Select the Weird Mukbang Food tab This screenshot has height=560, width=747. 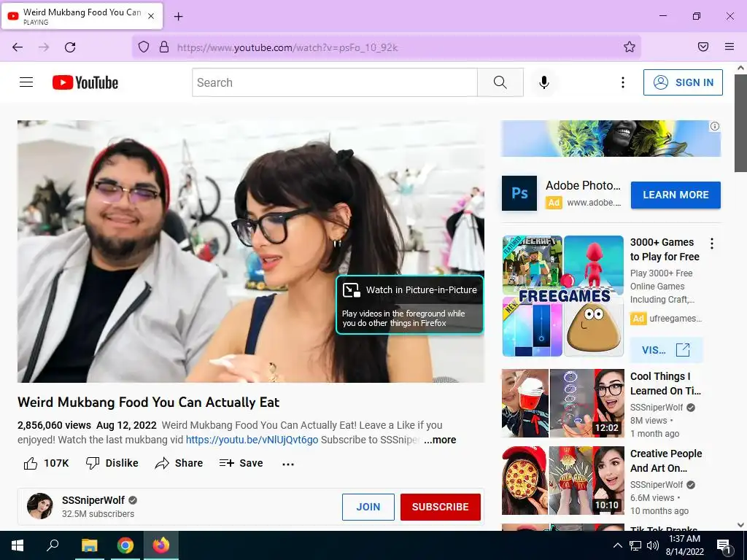(82, 16)
